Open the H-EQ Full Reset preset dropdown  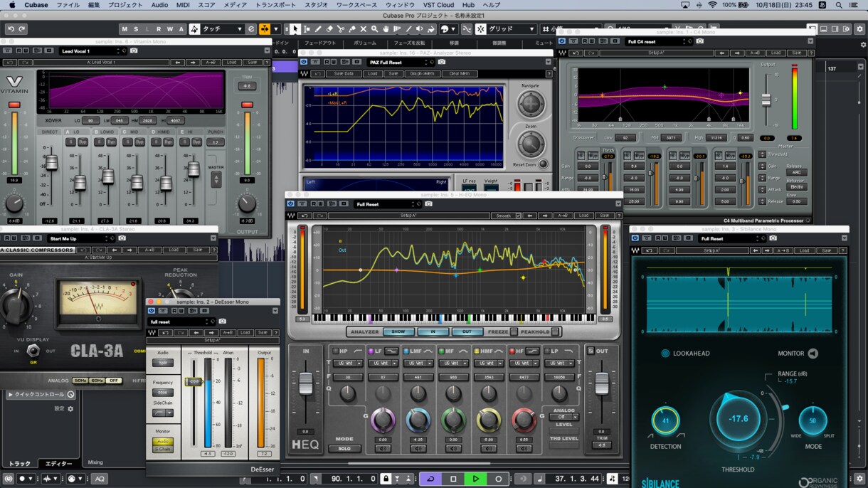387,204
